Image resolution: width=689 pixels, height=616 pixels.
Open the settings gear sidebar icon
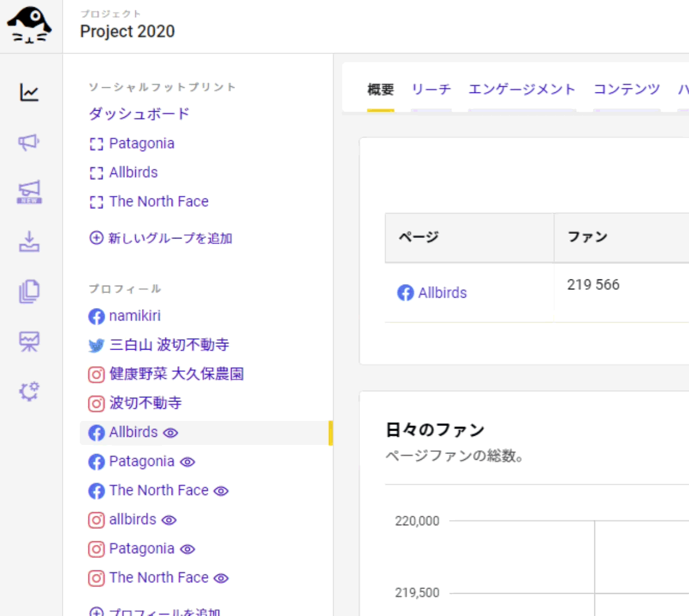[29, 391]
